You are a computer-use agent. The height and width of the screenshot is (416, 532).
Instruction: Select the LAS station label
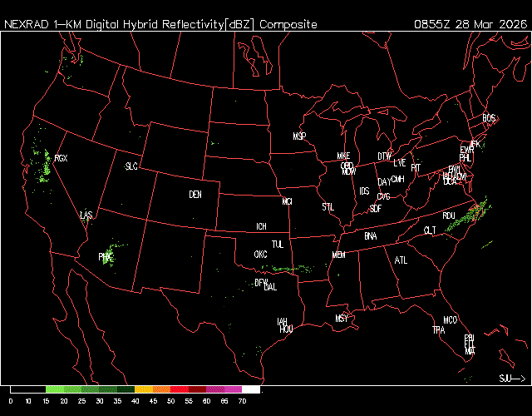pyautogui.click(x=86, y=215)
